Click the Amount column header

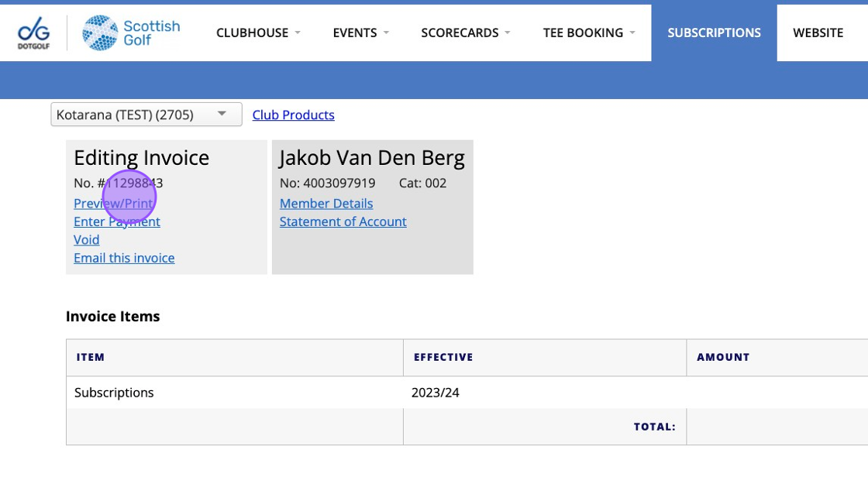pos(723,357)
